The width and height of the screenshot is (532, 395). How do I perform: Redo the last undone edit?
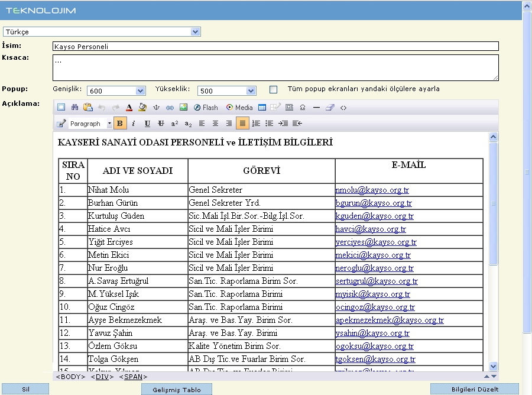coord(116,108)
